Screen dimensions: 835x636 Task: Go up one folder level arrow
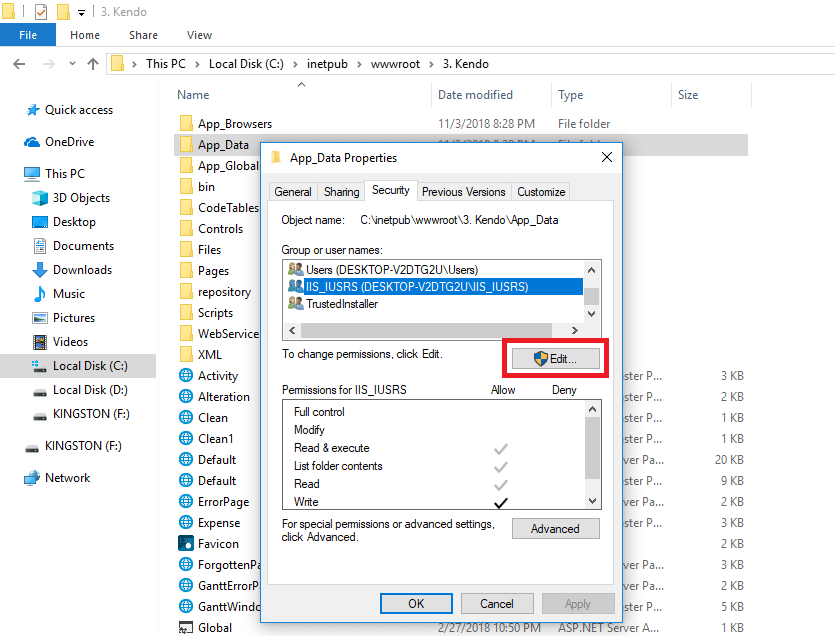pyautogui.click(x=93, y=64)
